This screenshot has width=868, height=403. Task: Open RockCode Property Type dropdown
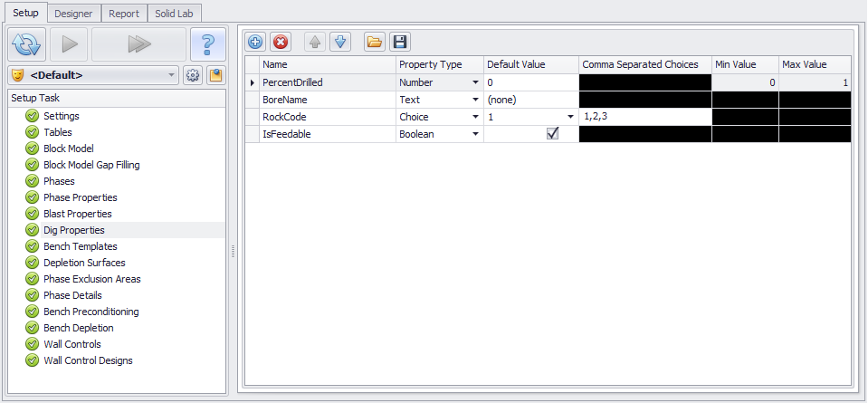475,117
